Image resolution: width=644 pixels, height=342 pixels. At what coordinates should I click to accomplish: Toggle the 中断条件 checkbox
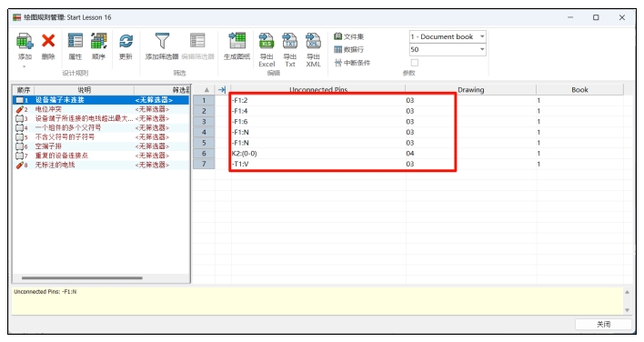tap(415, 63)
